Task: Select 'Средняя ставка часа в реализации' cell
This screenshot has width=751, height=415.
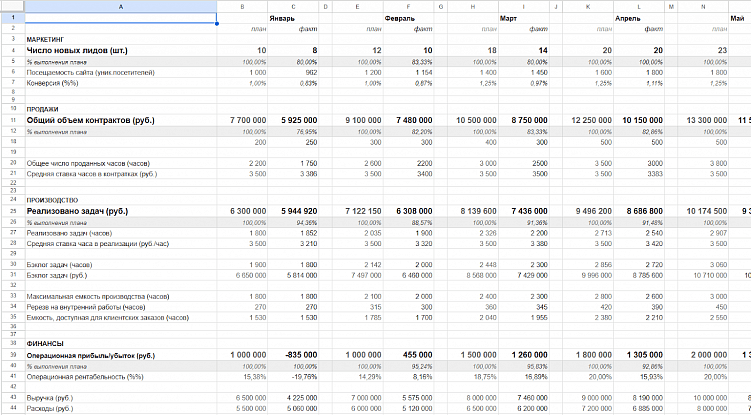Action: point(121,244)
